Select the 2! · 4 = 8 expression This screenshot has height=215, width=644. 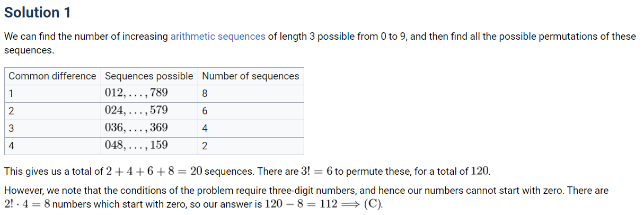27,204
